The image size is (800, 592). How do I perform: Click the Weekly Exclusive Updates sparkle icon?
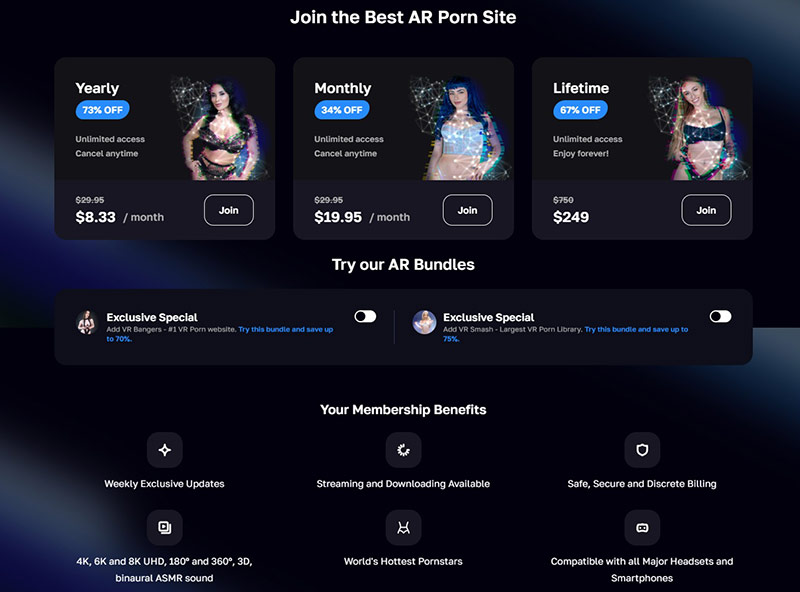pos(164,450)
